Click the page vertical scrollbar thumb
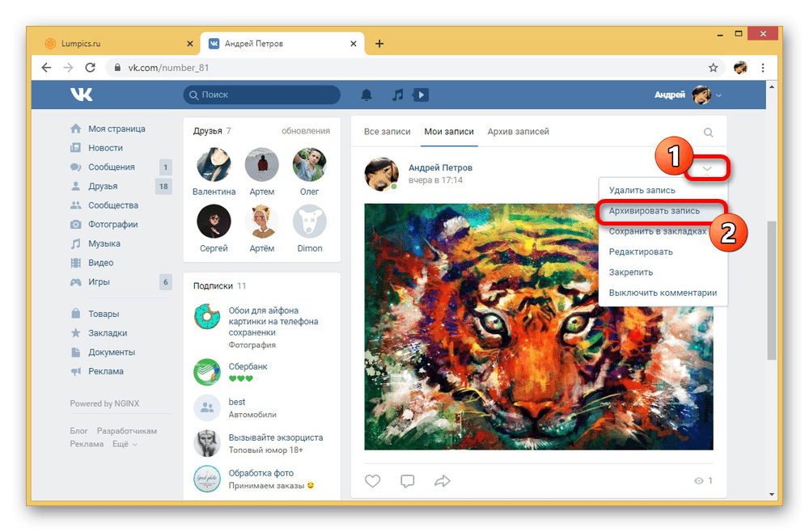 (x=771, y=290)
